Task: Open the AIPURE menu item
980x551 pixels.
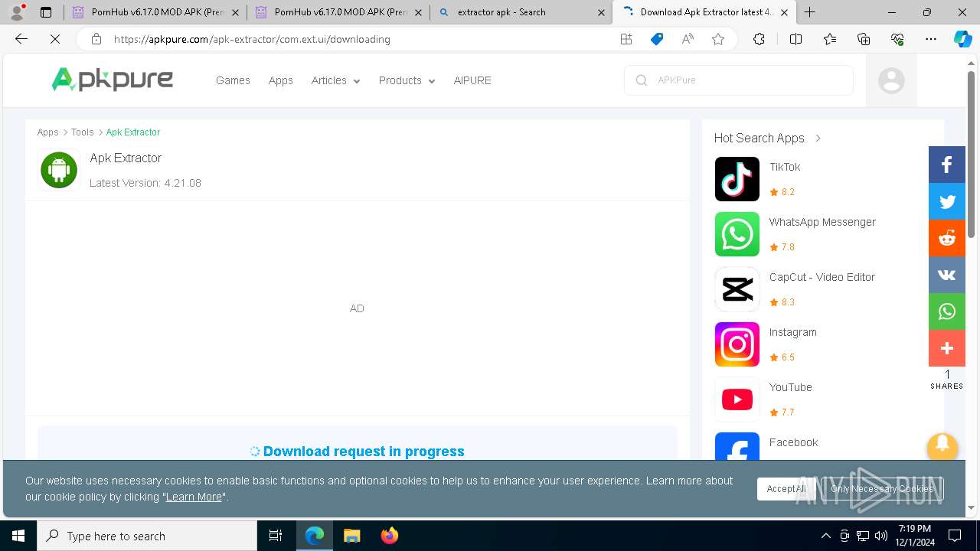Action: pyautogui.click(x=472, y=80)
